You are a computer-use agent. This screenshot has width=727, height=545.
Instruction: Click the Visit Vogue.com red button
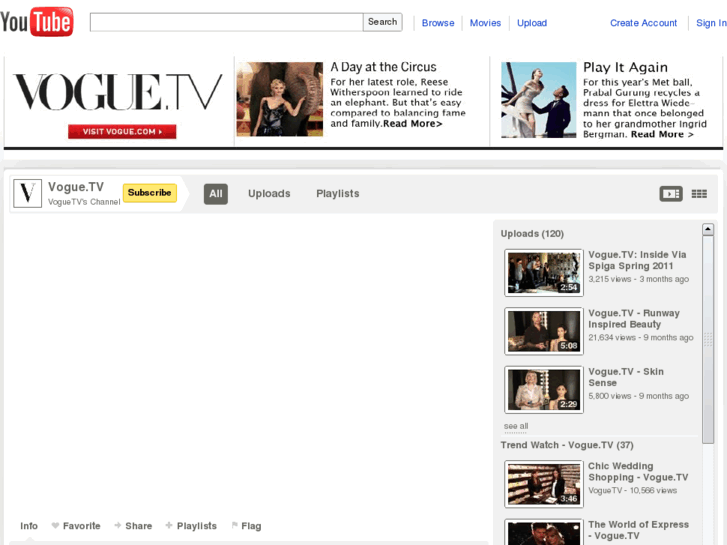point(122,132)
